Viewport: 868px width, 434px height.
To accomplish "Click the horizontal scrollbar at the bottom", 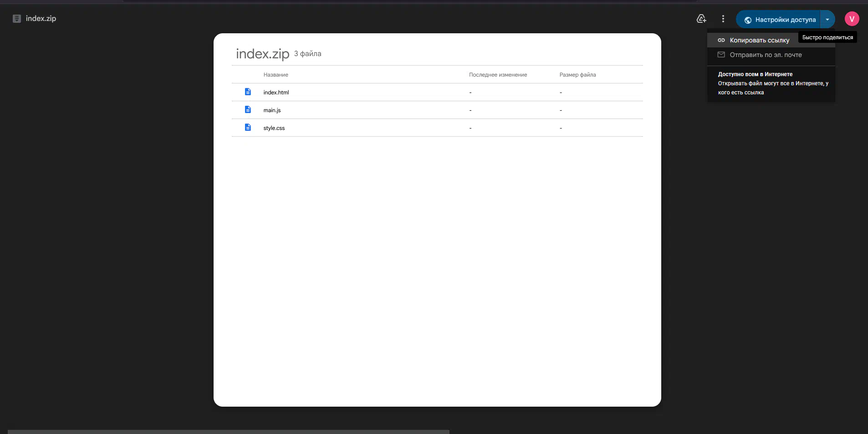I will (228, 431).
